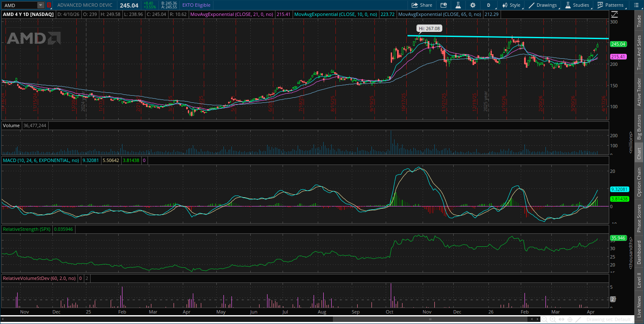Click the line drawing tool icon in bottom bar
This screenshot has width=644, height=324.
[578, 319]
